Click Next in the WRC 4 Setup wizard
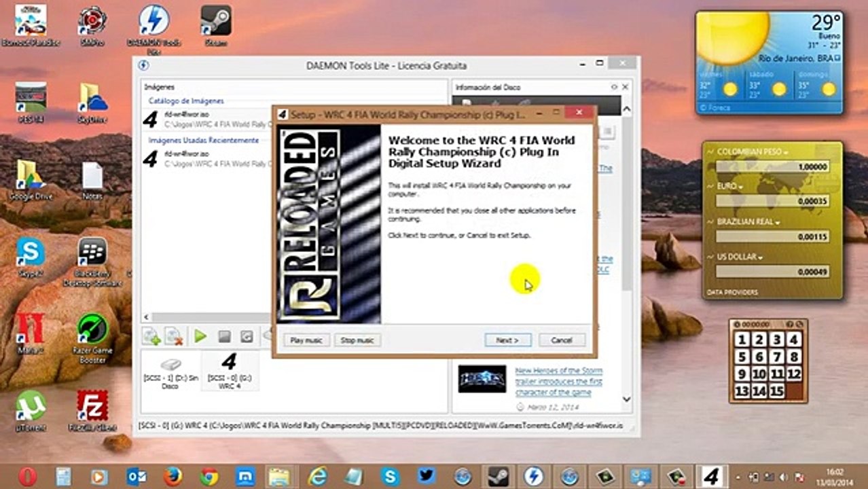Screen dimensions: 868x489 point(507,340)
